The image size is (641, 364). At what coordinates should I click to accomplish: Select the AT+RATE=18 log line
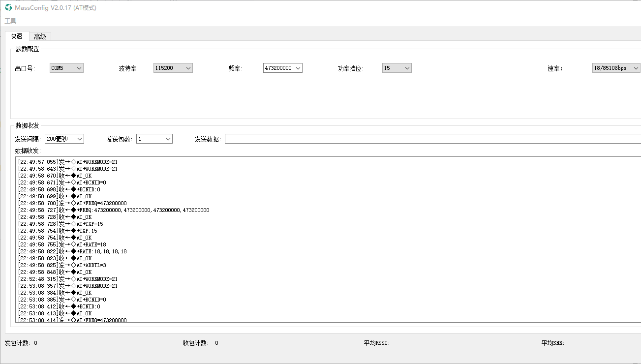[62, 244]
